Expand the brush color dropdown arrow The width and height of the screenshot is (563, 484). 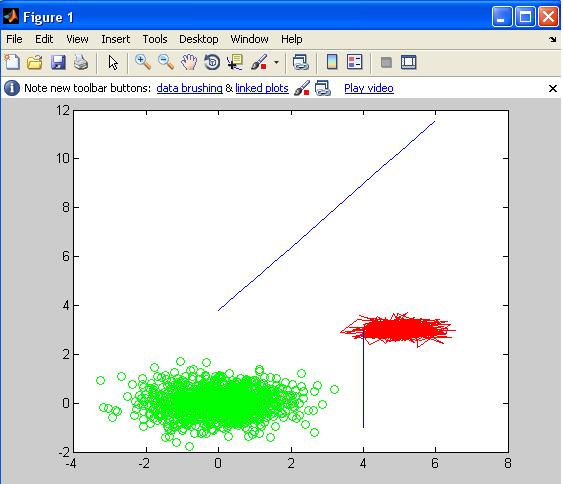276,62
